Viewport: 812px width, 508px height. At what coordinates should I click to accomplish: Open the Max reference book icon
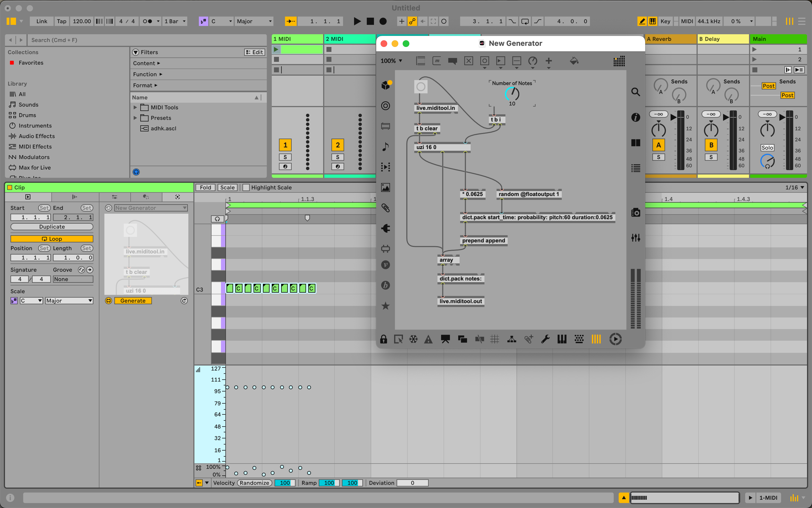click(x=635, y=143)
